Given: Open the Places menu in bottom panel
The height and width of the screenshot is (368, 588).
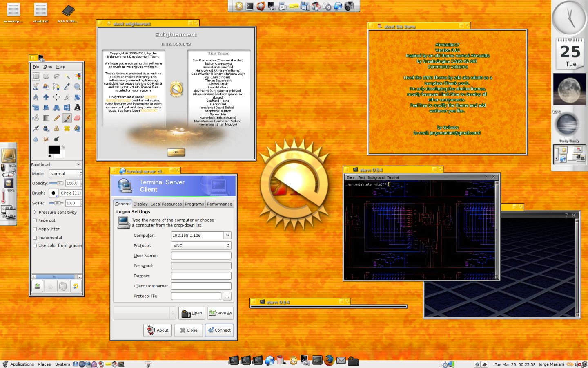Looking at the screenshot, I should [44, 364].
